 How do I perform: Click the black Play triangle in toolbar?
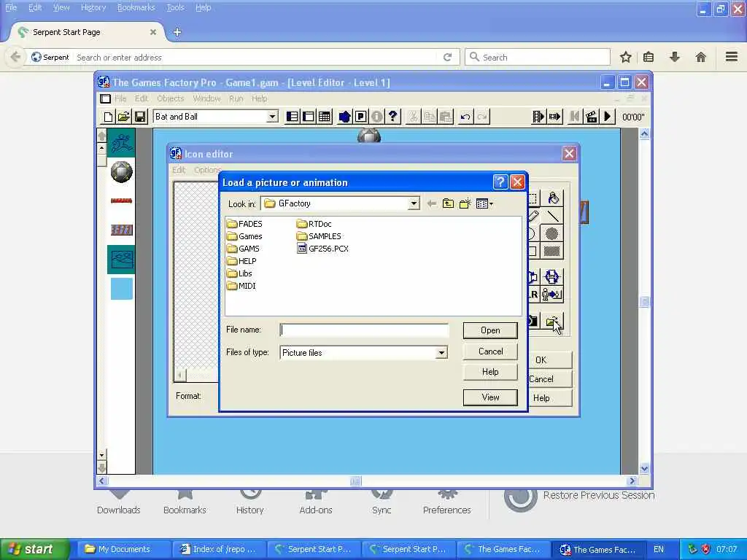[608, 117]
